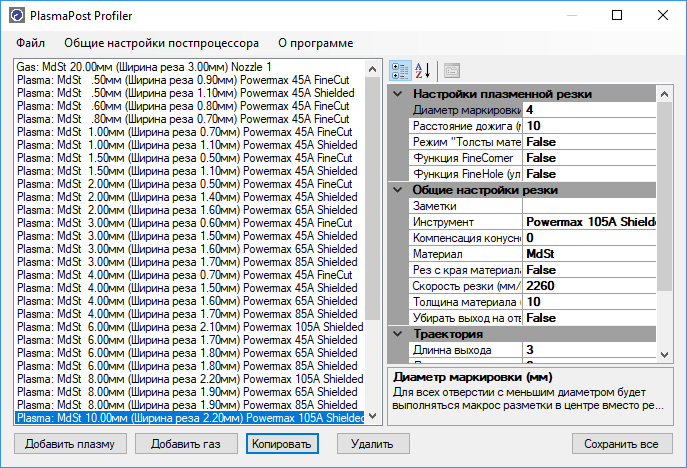Edit Толщина материала value 10
Screen dimensions: 687x468
[x=589, y=302]
